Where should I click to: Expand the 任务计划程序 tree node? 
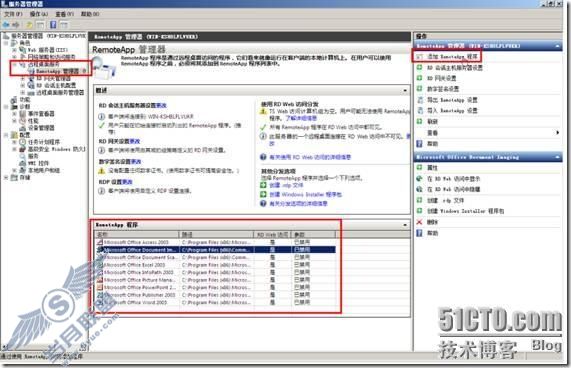14,142
